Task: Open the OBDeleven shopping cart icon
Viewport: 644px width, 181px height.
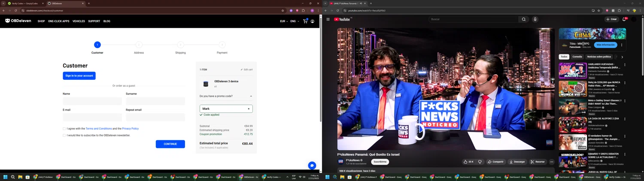Action: 305,21
